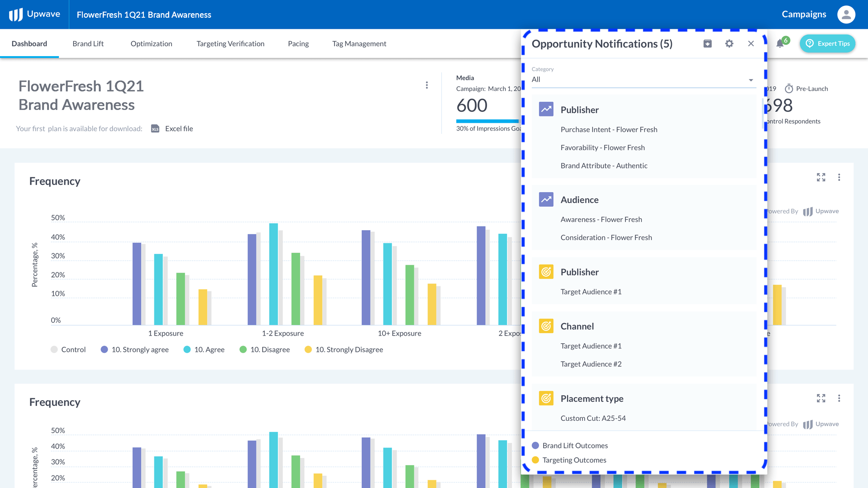The width and height of the screenshot is (868, 488).
Task: Toggle 10. Strongly agree legend item
Action: 135,350
